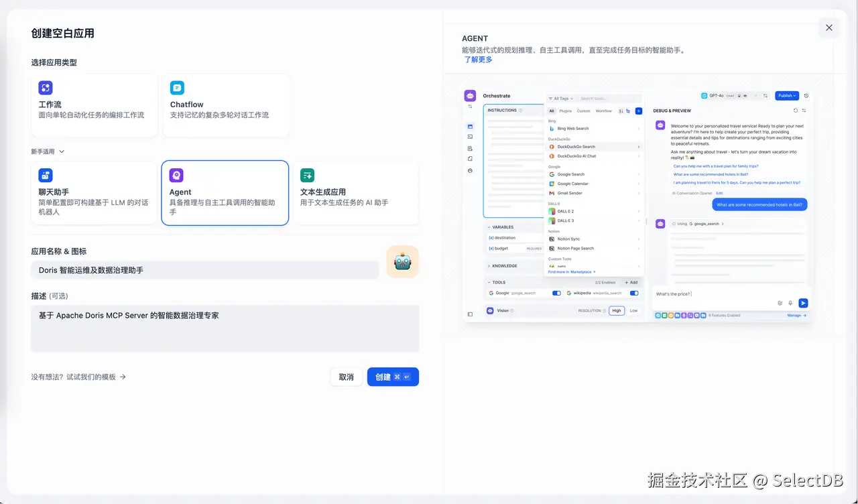Click the Notion Sync tool icon
The height and width of the screenshot is (504, 858).
[553, 239]
